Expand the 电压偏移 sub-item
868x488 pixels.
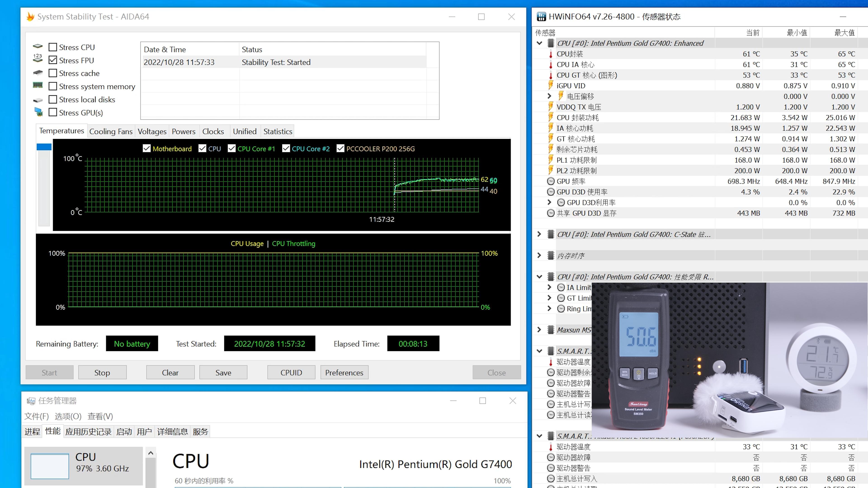(x=550, y=96)
